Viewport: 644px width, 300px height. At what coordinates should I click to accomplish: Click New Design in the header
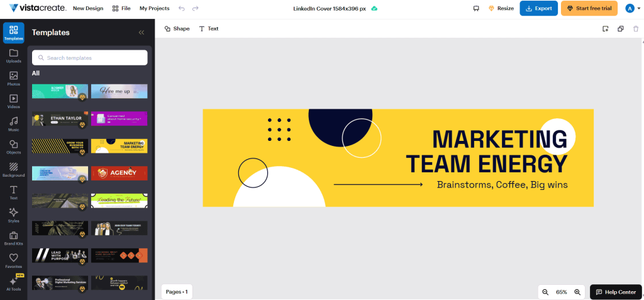tap(88, 8)
